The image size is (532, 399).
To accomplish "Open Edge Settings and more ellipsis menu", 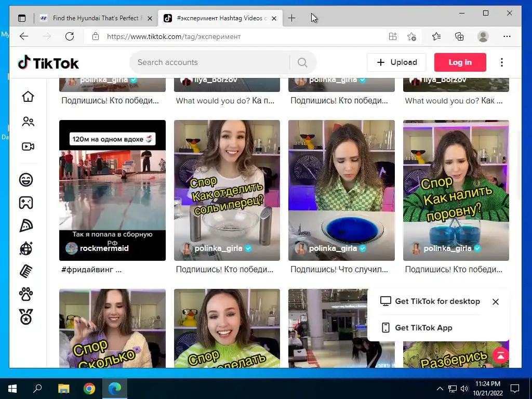I will [507, 36].
